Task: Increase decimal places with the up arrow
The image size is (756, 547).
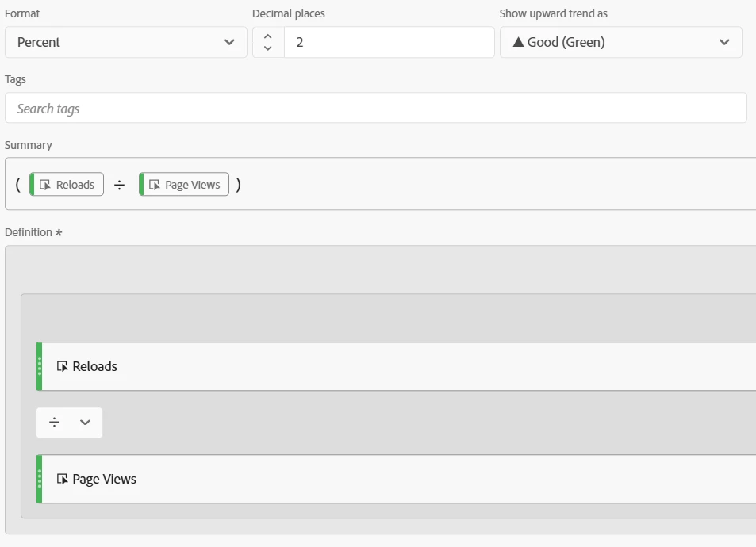Action: coord(268,36)
